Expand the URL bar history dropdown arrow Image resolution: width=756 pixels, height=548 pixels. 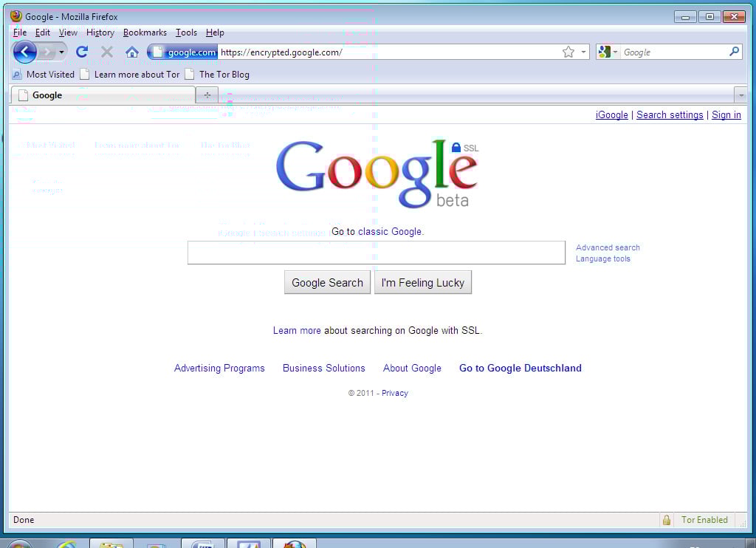pyautogui.click(x=583, y=52)
